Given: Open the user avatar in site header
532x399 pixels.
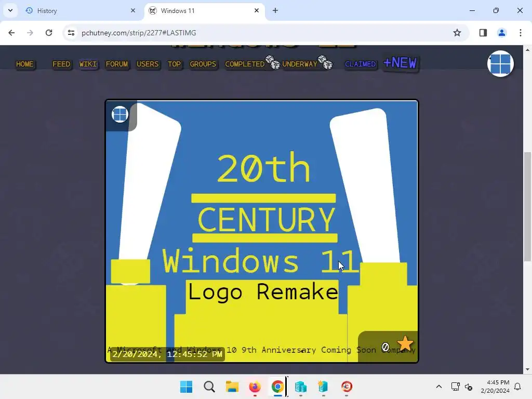Looking at the screenshot, I should (x=500, y=64).
